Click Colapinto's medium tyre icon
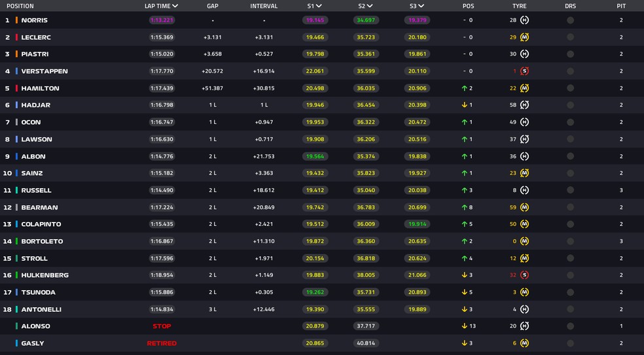Screen dimensions: 644x355 tap(524, 224)
